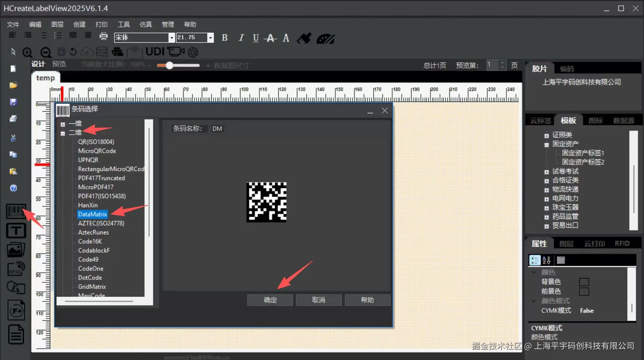Click the pointer selection tool

coord(13,52)
